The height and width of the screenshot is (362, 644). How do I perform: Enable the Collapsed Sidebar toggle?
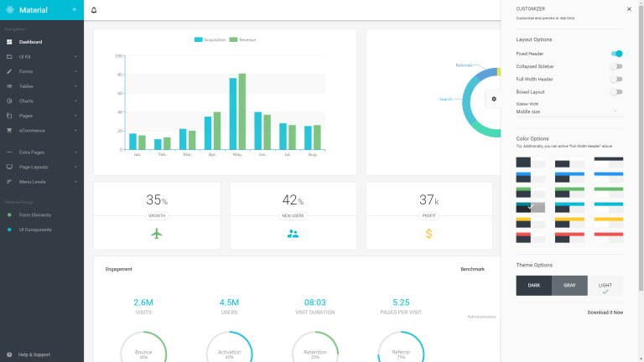pos(616,66)
